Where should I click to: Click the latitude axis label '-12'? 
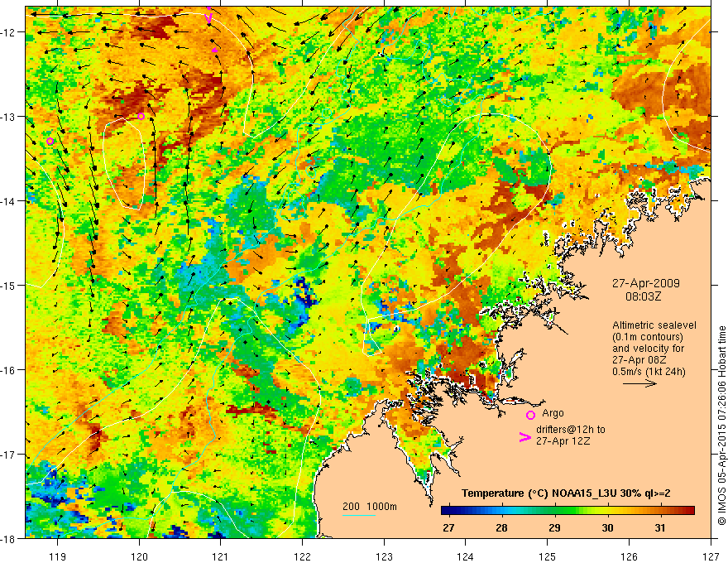8,32
